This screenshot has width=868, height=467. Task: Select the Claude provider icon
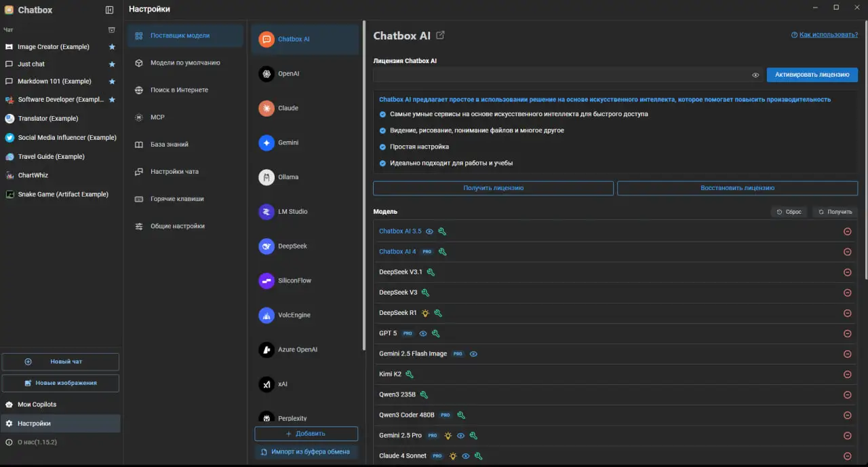(267, 108)
